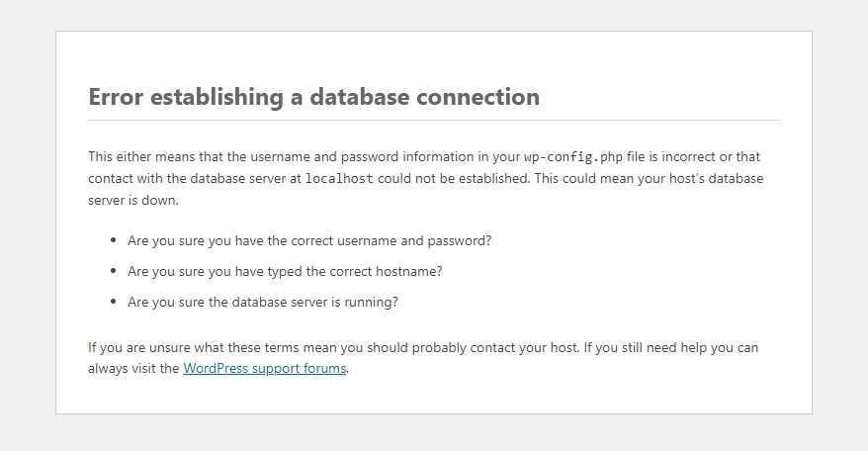Click bullet dot before the server running question
Screen dimensions: 868x451
115,302
